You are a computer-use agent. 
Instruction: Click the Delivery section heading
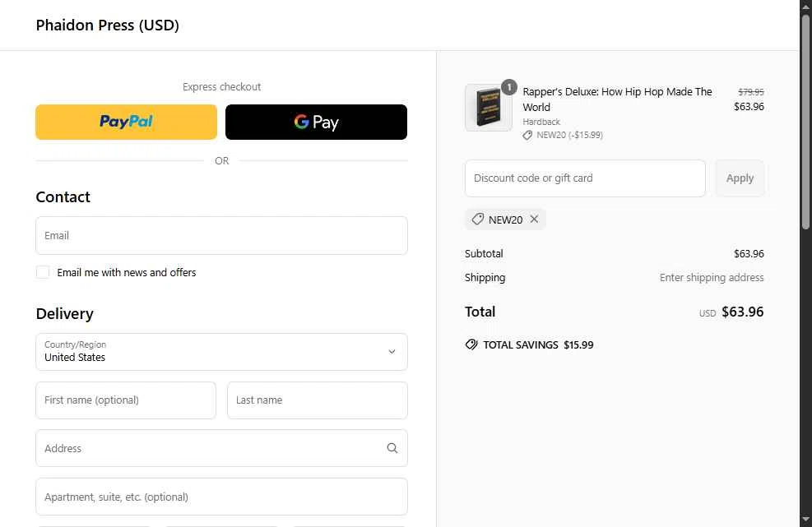pyautogui.click(x=65, y=314)
